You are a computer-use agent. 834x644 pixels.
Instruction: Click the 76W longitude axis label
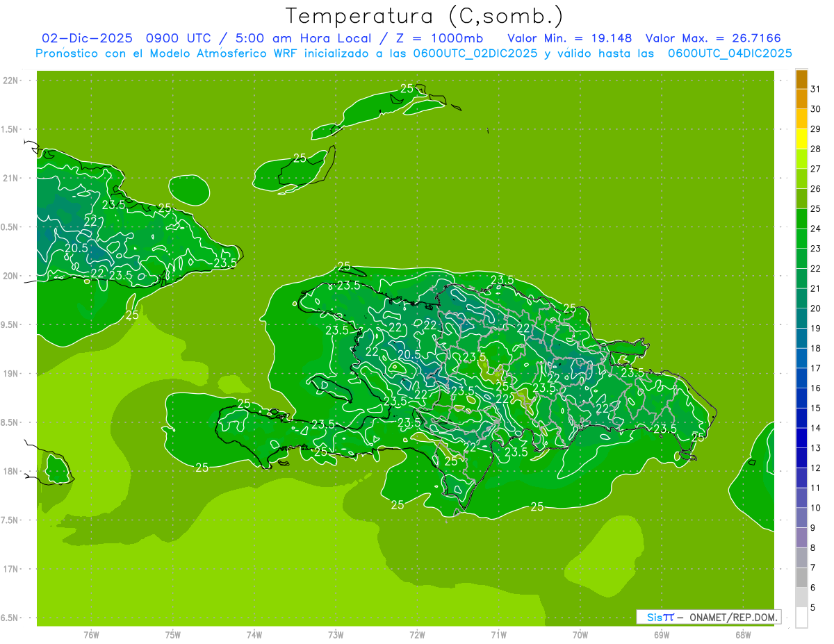pos(91,634)
